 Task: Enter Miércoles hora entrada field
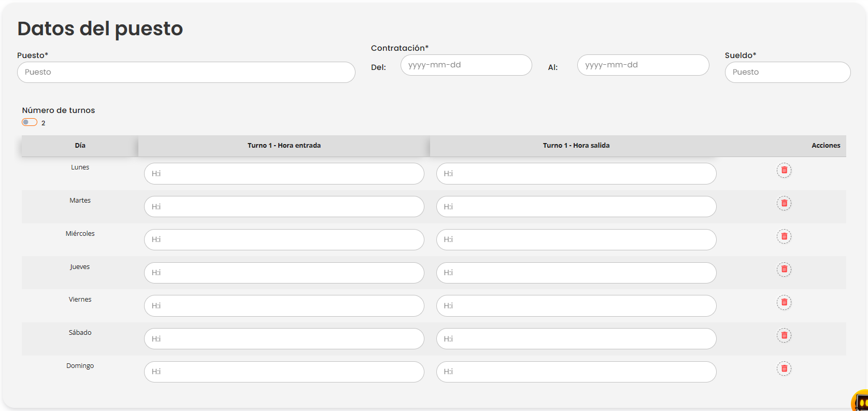point(284,239)
